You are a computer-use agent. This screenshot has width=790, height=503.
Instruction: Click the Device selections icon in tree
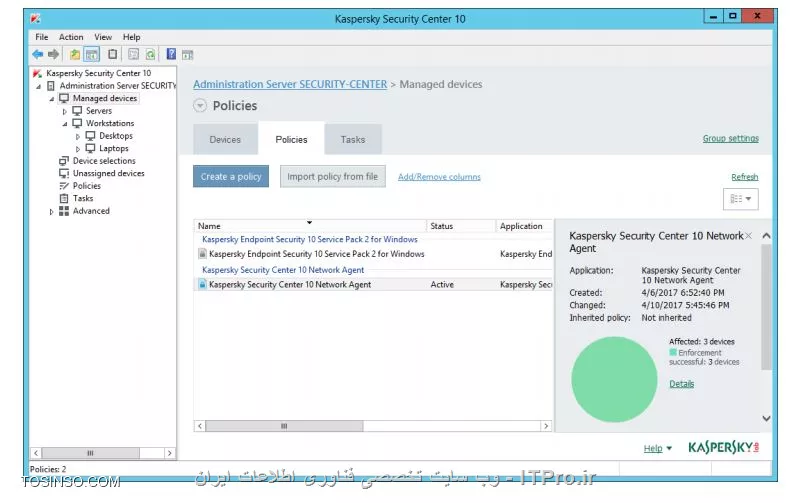pos(64,161)
